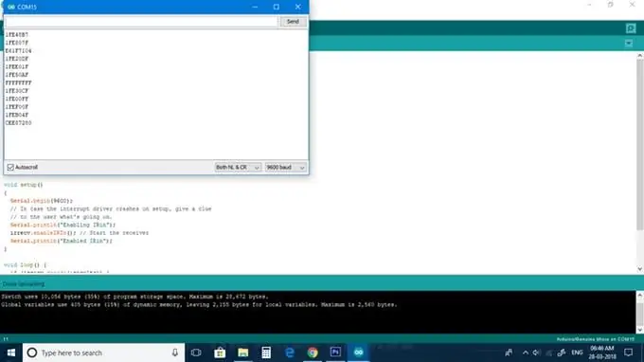Viewport: 644px width, 362px height.
Task: Click the Arduino IDE taskbar icon
Action: coord(359,353)
